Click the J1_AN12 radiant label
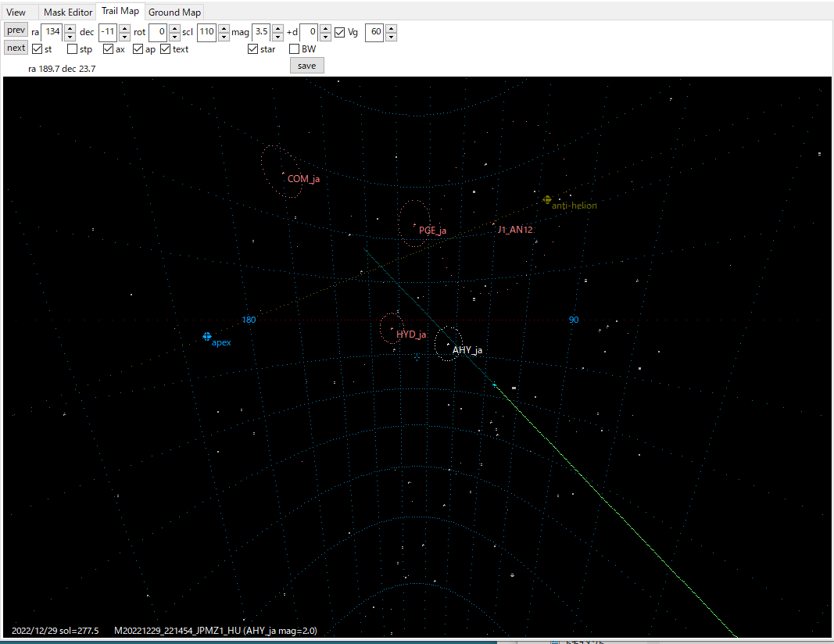Screen dimensions: 834x644 coord(515,230)
